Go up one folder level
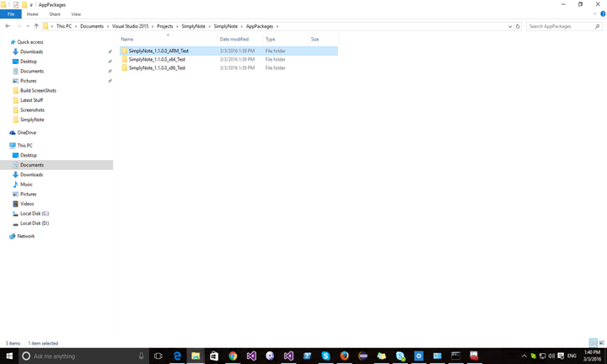This screenshot has width=607, height=364. [36, 26]
